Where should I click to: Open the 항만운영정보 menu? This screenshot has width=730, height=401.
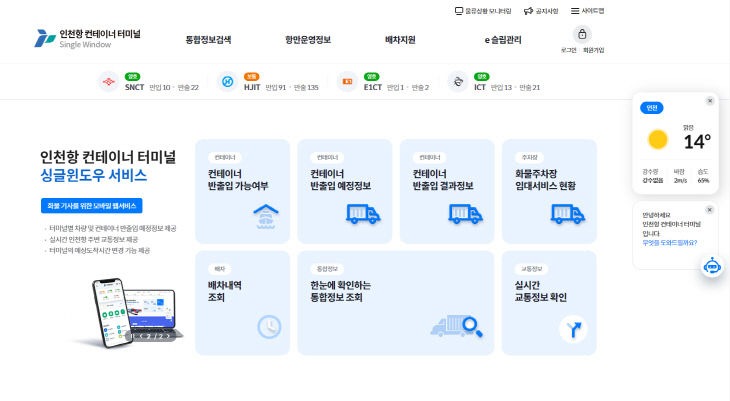pyautogui.click(x=308, y=40)
